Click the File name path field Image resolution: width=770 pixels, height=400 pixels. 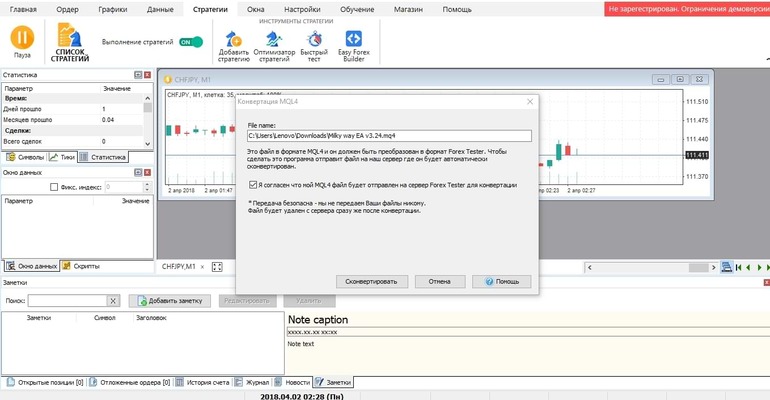click(389, 135)
